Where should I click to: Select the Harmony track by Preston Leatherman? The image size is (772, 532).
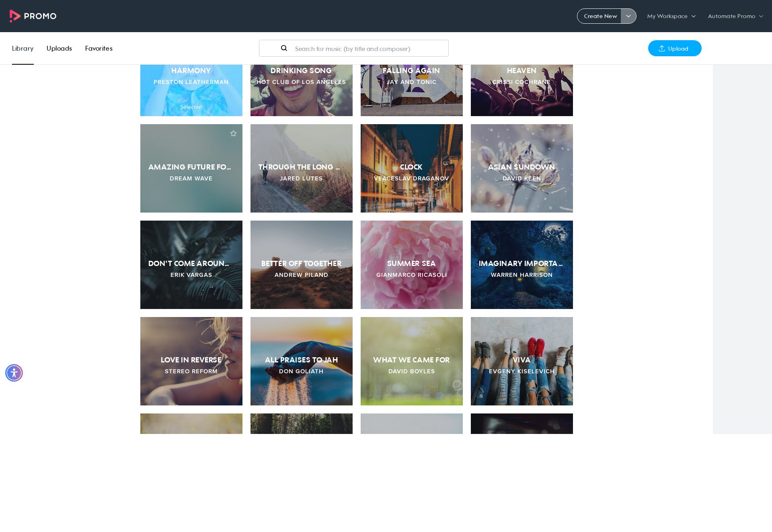(x=191, y=90)
